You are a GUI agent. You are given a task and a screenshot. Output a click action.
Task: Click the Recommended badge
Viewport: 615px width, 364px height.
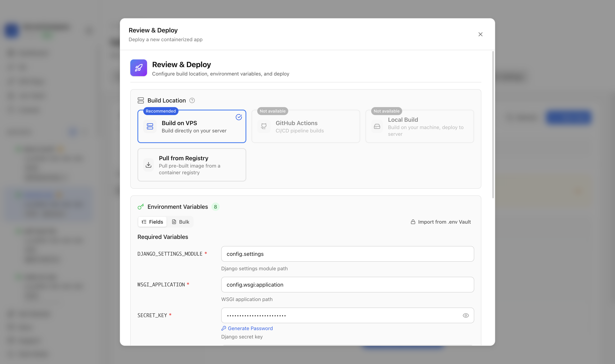[161, 111]
